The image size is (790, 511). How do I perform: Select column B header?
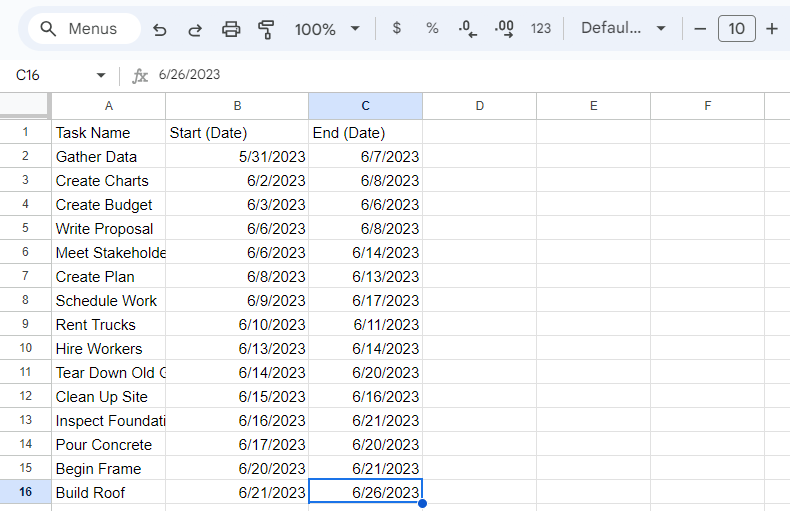[x=237, y=106]
